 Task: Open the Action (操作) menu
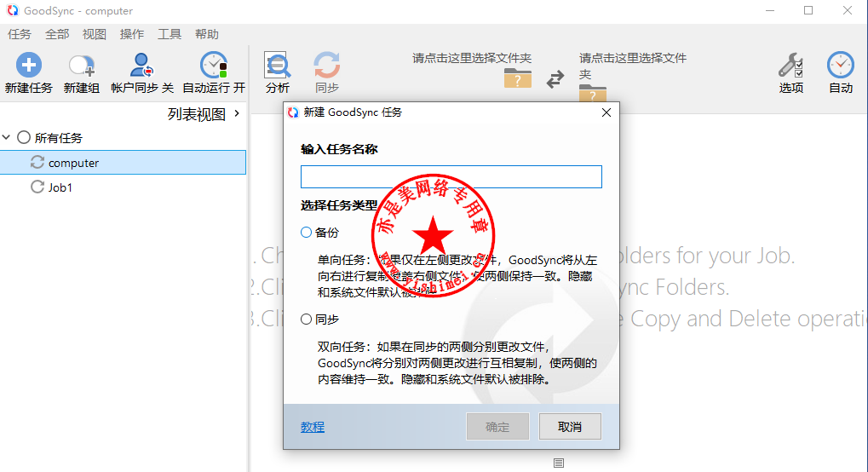point(132,34)
